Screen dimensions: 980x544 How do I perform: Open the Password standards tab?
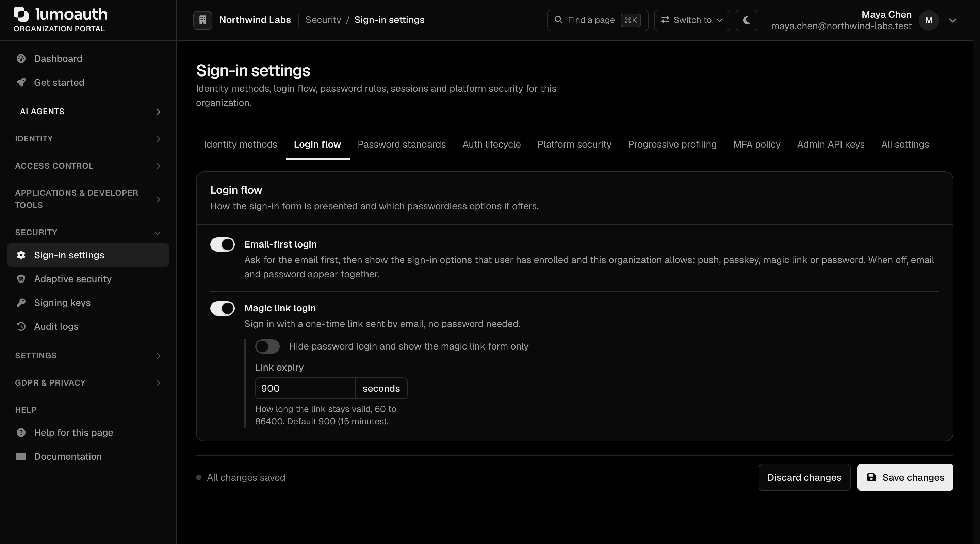402,144
